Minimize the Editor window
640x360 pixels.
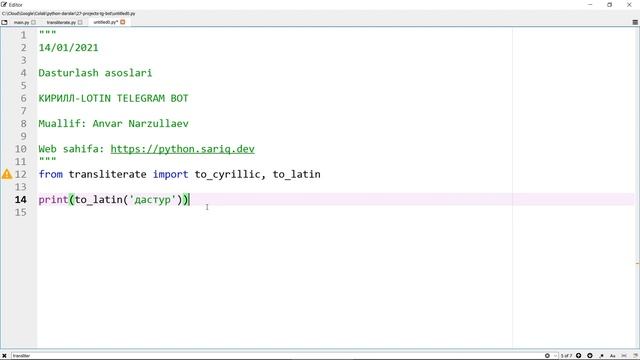click(x=590, y=4)
